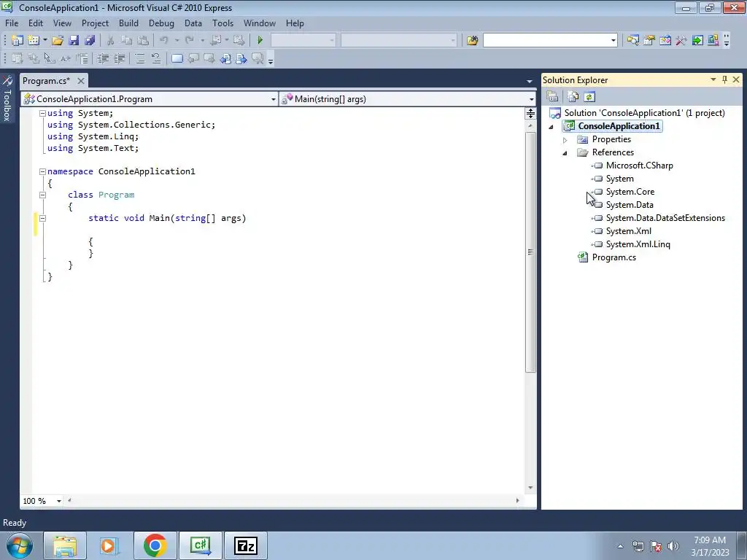Collapse the namespace ConsoleApplication1 outline block
This screenshot has width=747, height=560.
(x=42, y=171)
